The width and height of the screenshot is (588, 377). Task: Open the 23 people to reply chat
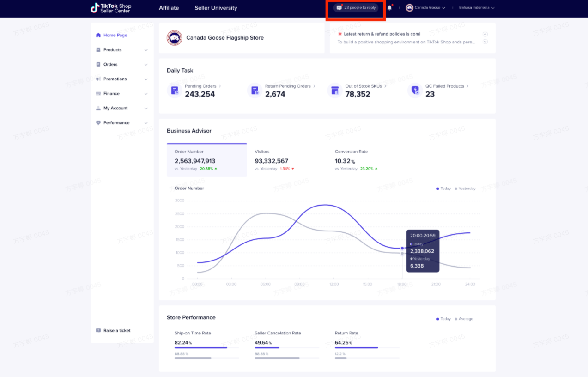point(356,8)
